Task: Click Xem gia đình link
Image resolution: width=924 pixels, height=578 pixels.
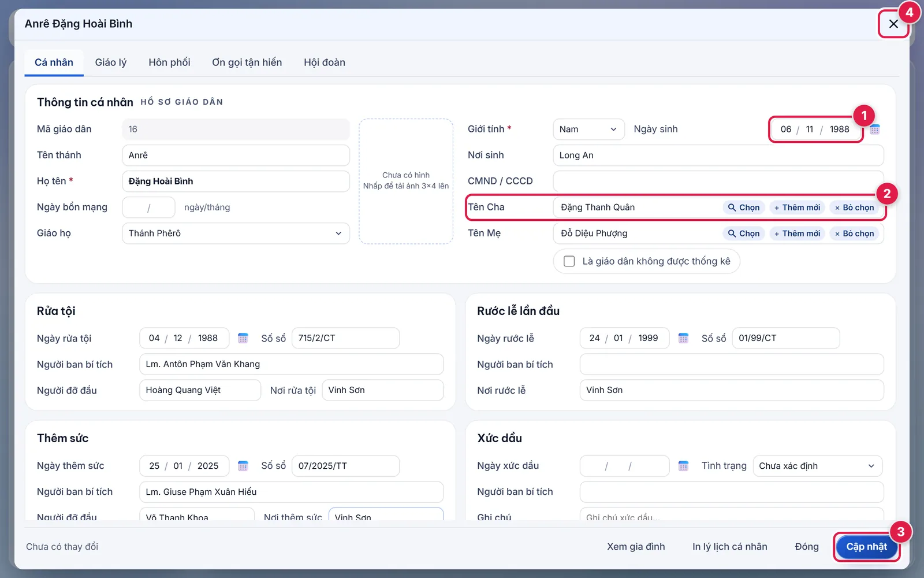Action: point(636,547)
